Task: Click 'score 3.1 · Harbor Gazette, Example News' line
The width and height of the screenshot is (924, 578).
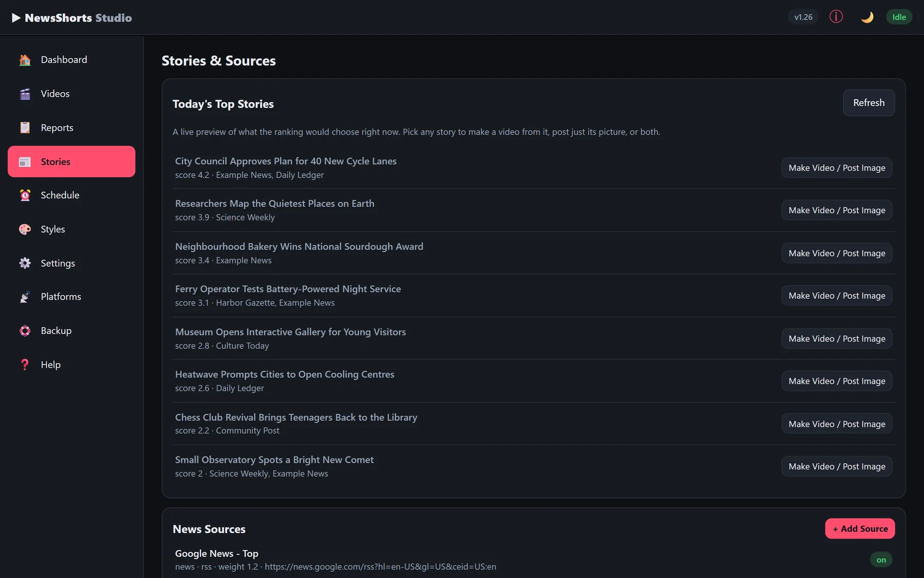Action: 255,303
